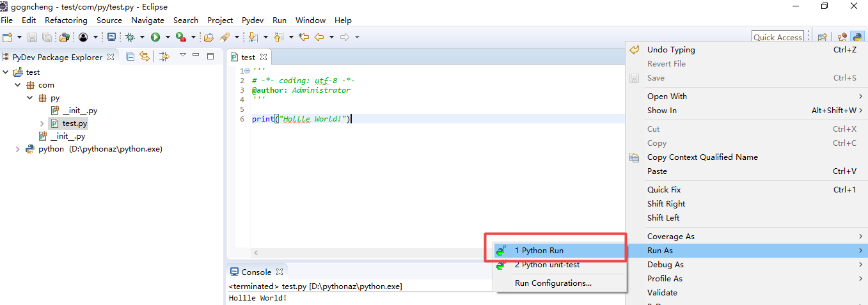This screenshot has width=868, height=305.
Task: Click the Open Type folder toolbar icon
Action: 209,37
